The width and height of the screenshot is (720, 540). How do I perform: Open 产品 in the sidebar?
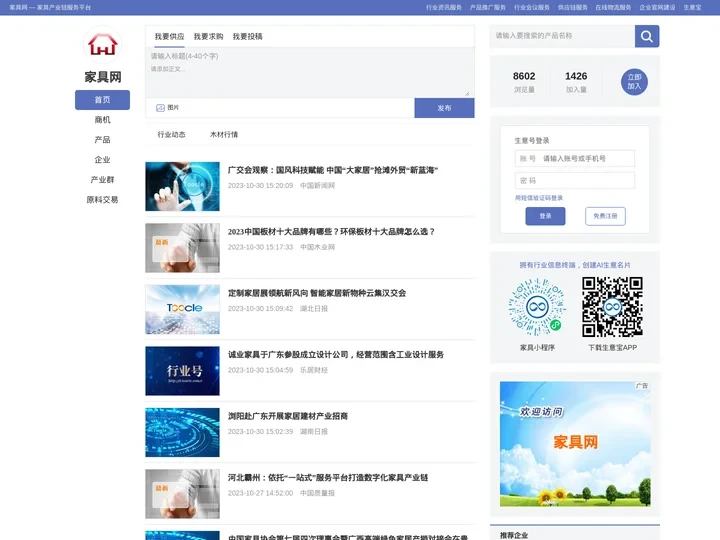pyautogui.click(x=102, y=140)
